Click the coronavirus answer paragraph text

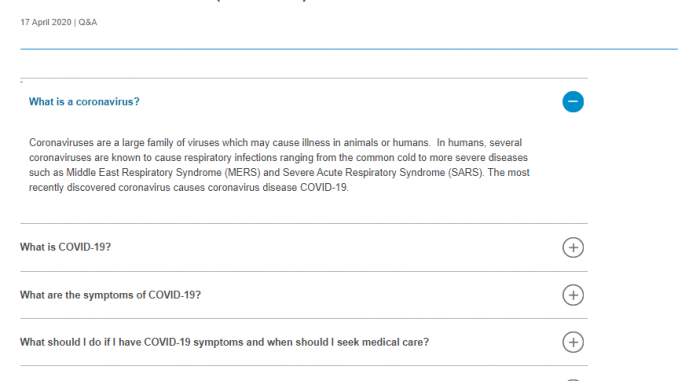tap(279, 165)
